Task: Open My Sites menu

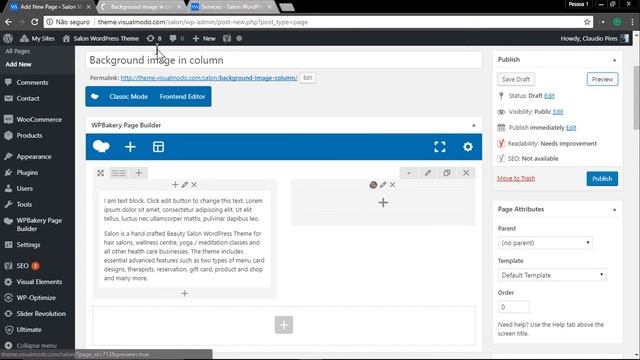Action: click(x=37, y=38)
